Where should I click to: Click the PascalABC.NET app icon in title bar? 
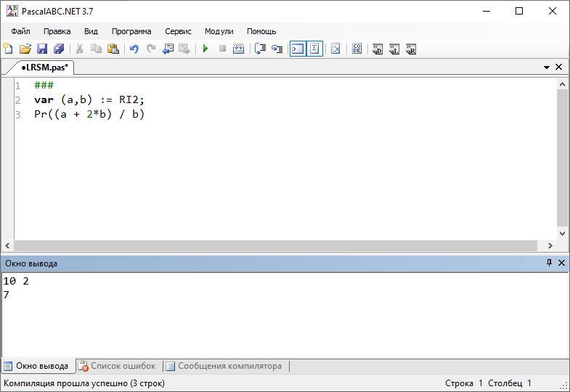coord(12,11)
